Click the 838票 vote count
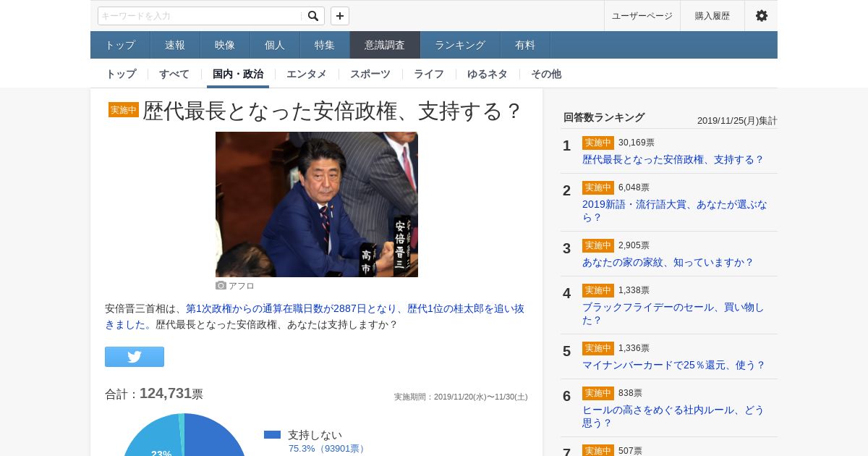868x456 pixels. [x=630, y=393]
